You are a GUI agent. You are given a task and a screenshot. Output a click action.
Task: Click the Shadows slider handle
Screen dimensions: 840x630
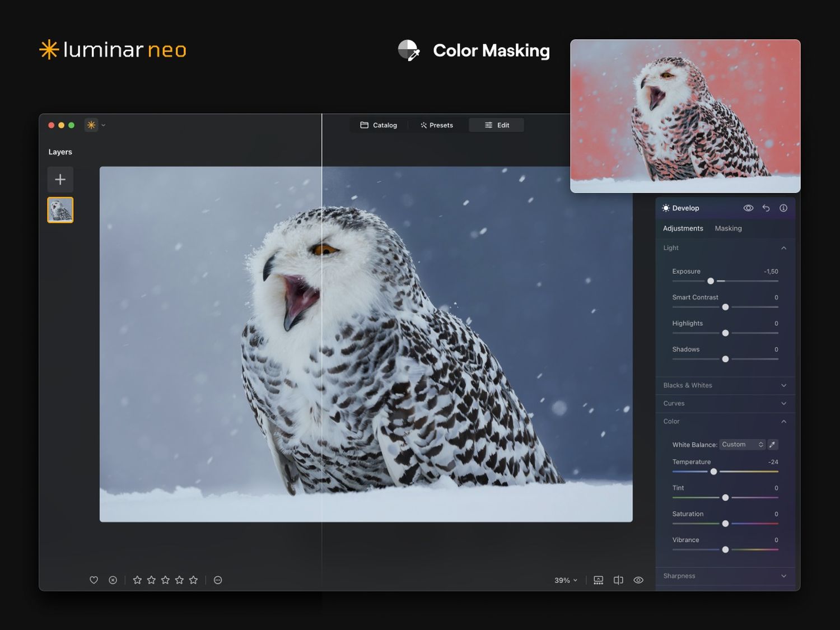point(725,359)
